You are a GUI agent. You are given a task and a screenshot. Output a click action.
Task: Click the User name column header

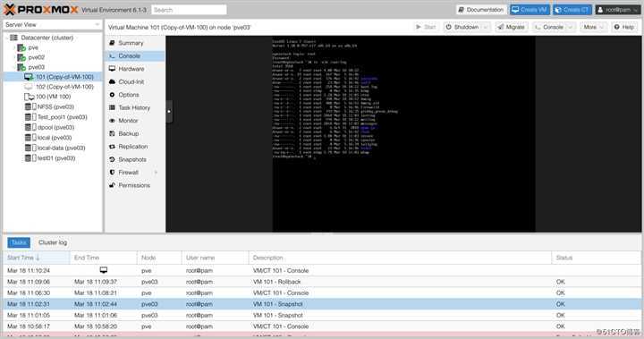pyautogui.click(x=215, y=258)
